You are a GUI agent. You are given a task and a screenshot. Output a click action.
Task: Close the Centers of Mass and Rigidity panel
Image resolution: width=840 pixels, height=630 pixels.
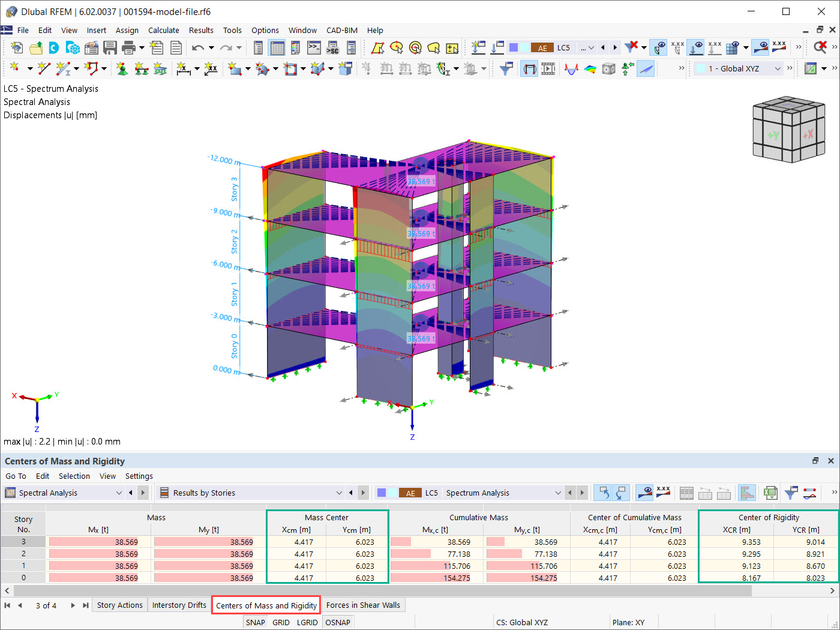[x=831, y=461]
